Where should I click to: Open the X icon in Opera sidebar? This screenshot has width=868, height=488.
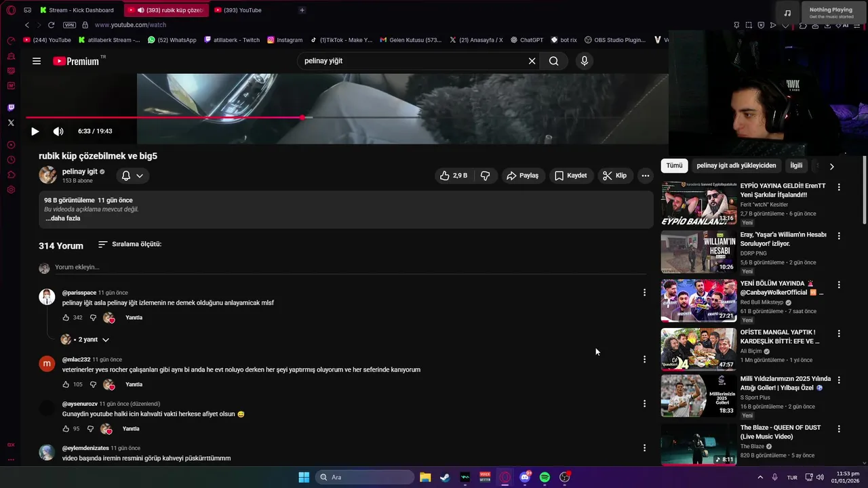pos(11,123)
